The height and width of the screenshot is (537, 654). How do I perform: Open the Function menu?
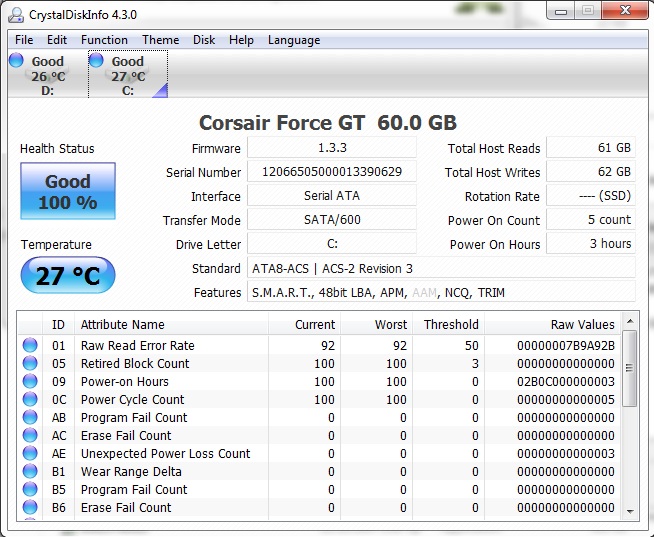(104, 40)
